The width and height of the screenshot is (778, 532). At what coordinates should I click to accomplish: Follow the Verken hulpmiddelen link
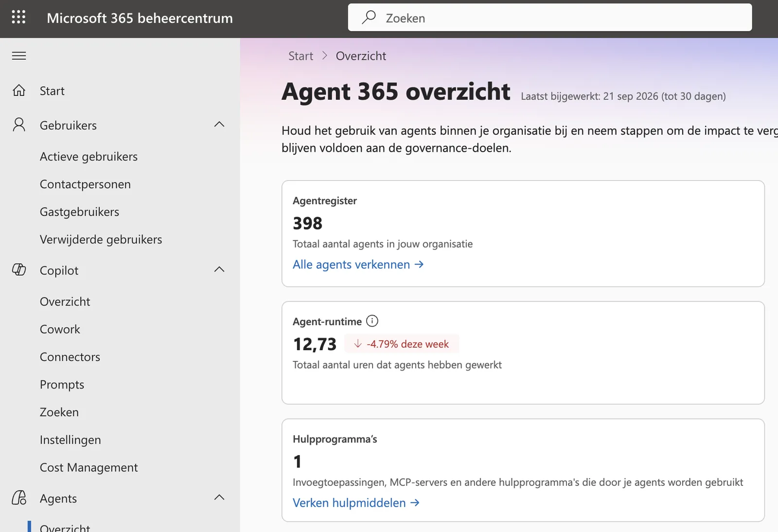coord(356,503)
